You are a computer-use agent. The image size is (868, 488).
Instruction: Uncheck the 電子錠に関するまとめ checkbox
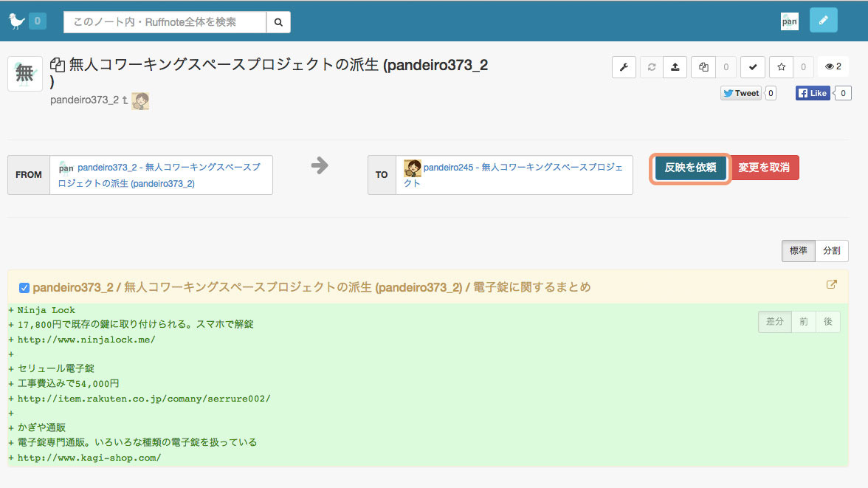pos(24,287)
